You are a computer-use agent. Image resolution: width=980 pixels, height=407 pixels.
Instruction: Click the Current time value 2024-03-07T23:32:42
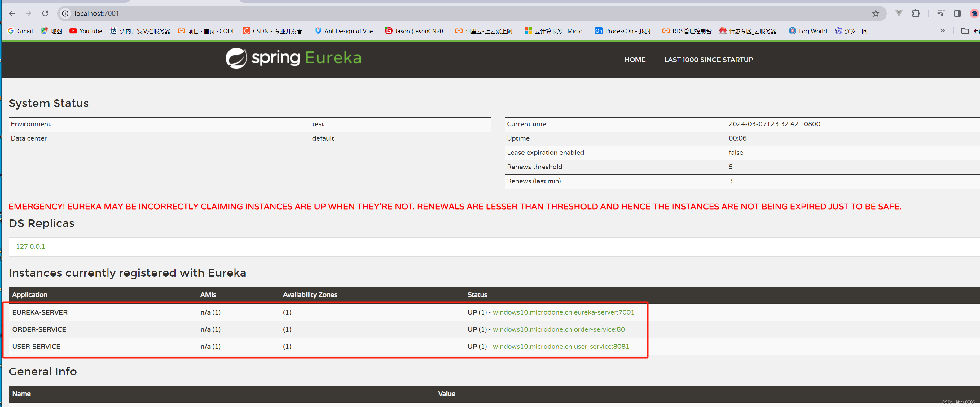[x=774, y=124]
